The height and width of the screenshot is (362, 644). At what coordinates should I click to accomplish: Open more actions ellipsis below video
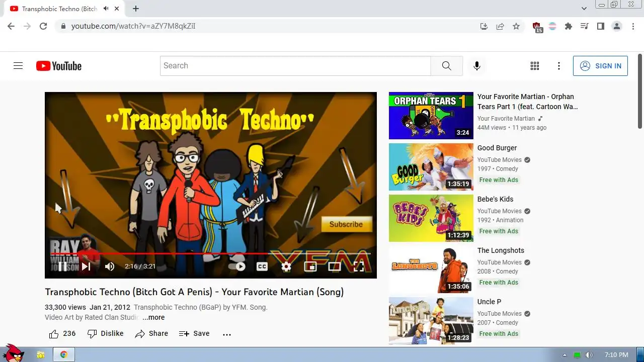tap(227, 334)
